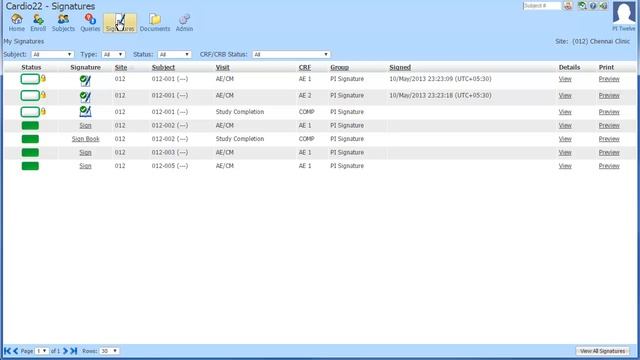Go to next page arrow icon
The height and width of the screenshot is (360, 640).
pos(65,351)
